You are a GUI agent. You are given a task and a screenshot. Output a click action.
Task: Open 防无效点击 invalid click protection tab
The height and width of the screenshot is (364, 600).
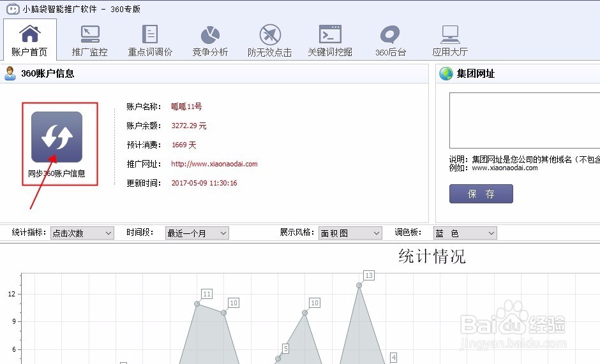270,40
